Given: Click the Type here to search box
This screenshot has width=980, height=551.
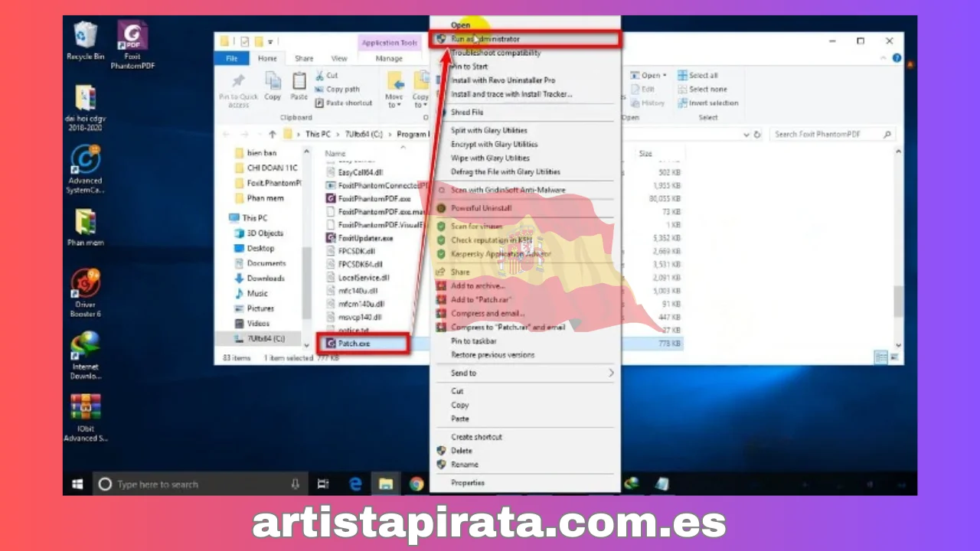Looking at the screenshot, I should 199,484.
